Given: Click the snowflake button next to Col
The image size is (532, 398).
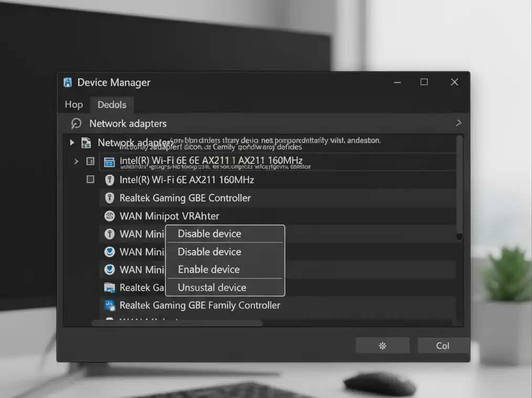Looking at the screenshot, I should (x=382, y=345).
